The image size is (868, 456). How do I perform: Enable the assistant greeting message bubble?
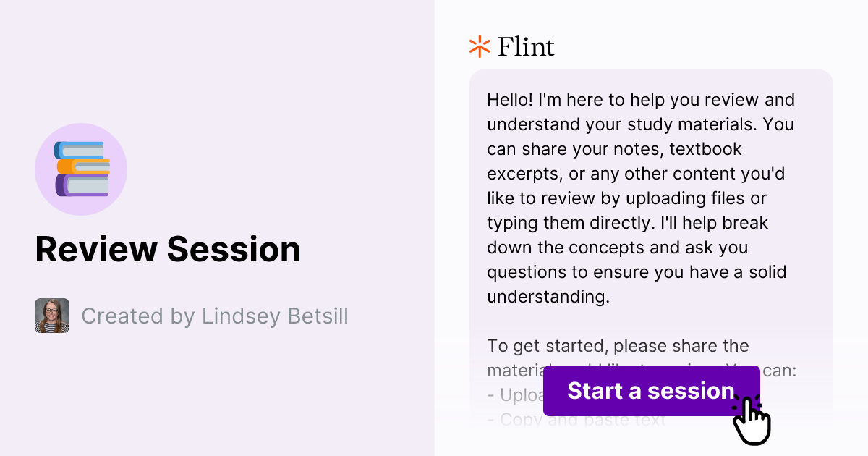click(640, 198)
